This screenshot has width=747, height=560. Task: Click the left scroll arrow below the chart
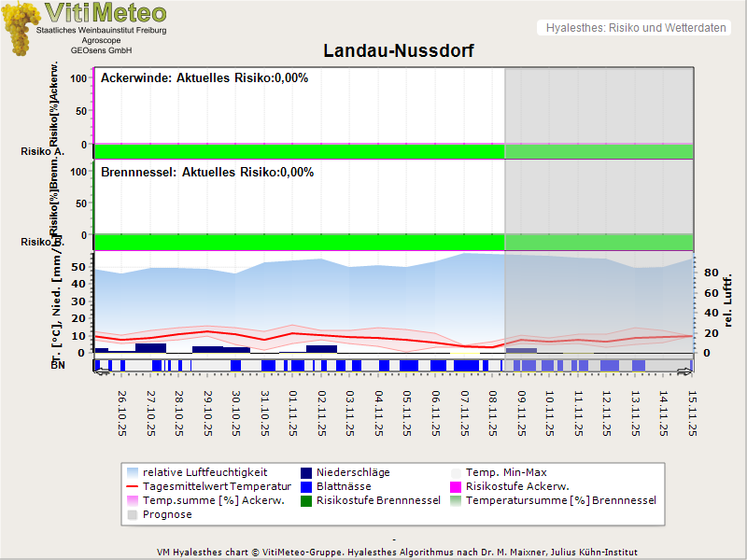point(101,372)
